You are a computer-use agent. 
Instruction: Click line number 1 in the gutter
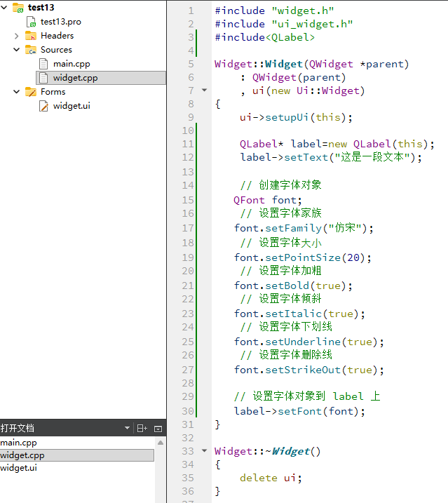tap(191, 11)
